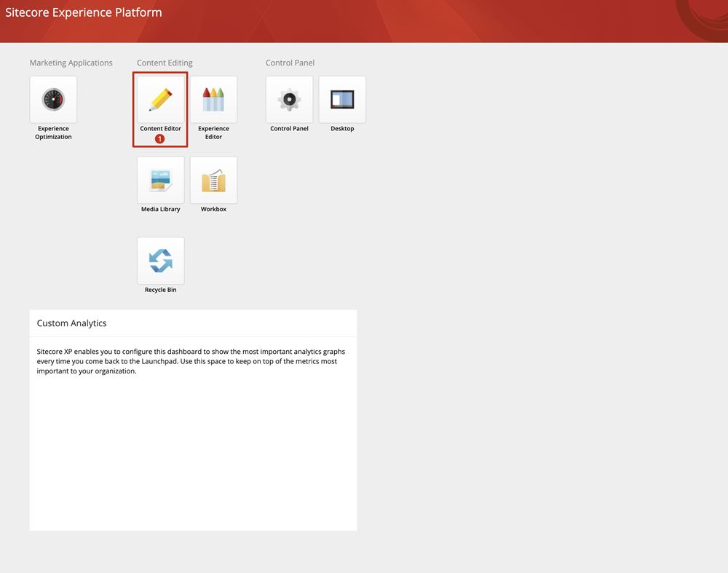This screenshot has height=573, width=728.
Task: Click the "Workbox" text label
Action: 213,210
